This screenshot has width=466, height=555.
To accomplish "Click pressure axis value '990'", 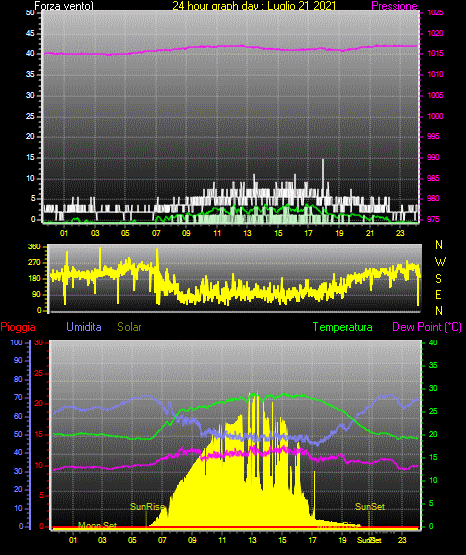I will tap(433, 157).
